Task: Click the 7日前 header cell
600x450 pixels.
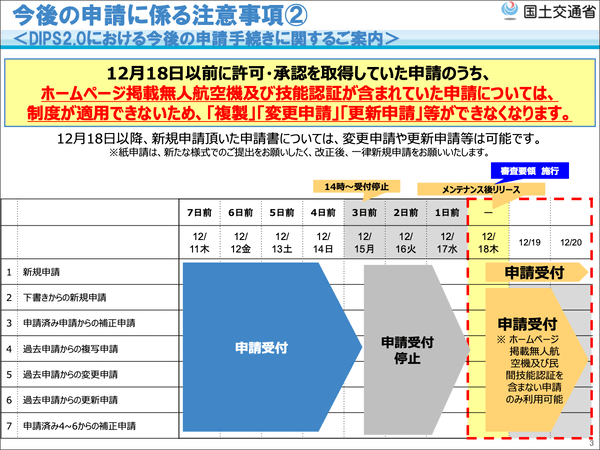Action: (x=199, y=212)
